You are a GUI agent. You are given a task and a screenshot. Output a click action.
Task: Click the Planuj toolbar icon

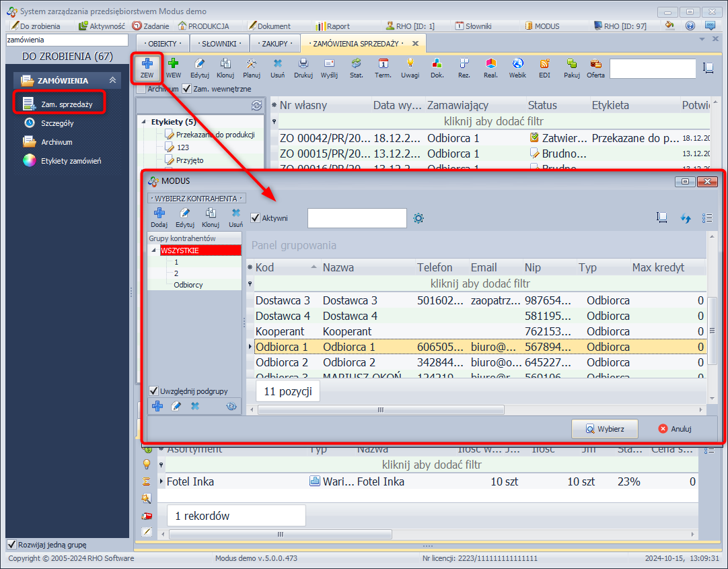pos(251,67)
